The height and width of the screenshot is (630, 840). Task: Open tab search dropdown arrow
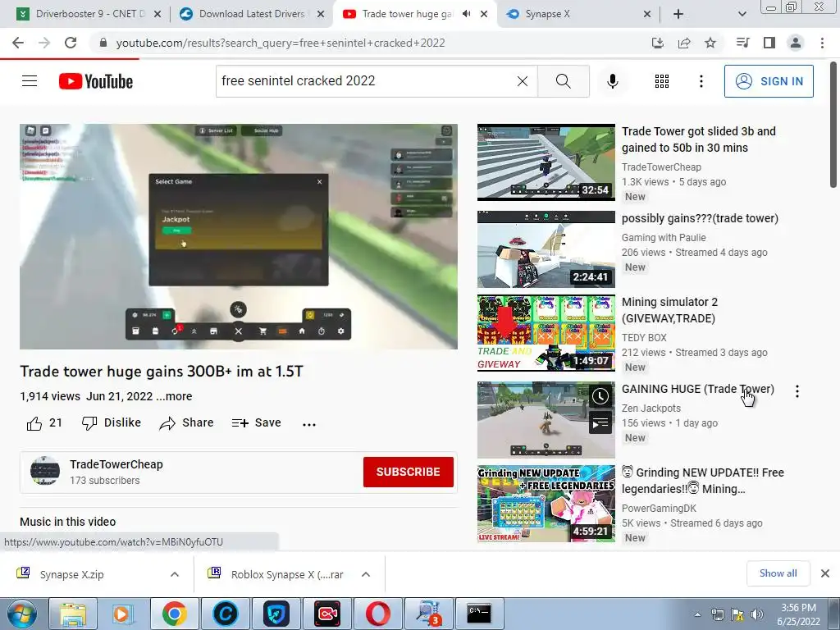(x=742, y=14)
